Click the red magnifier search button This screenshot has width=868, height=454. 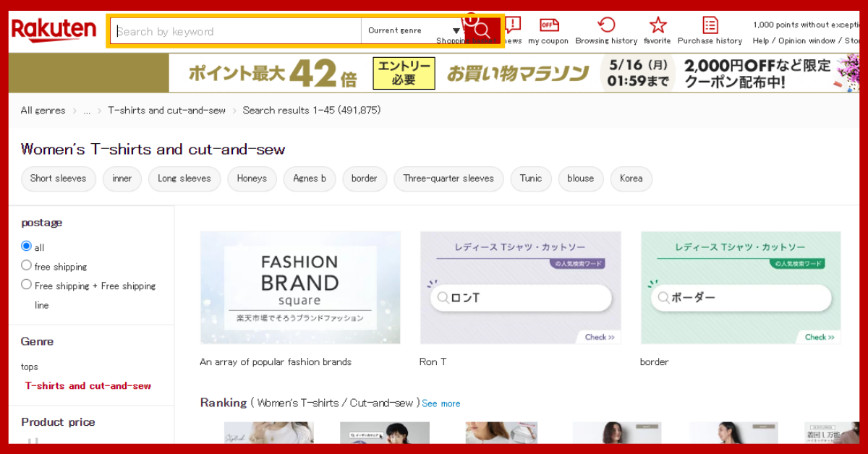pos(481,30)
